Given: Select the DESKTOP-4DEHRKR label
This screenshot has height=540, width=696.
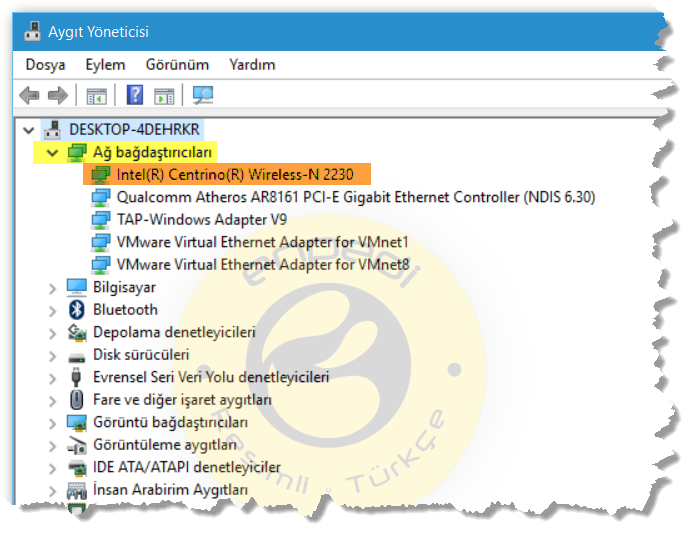Looking at the screenshot, I should pos(134,130).
